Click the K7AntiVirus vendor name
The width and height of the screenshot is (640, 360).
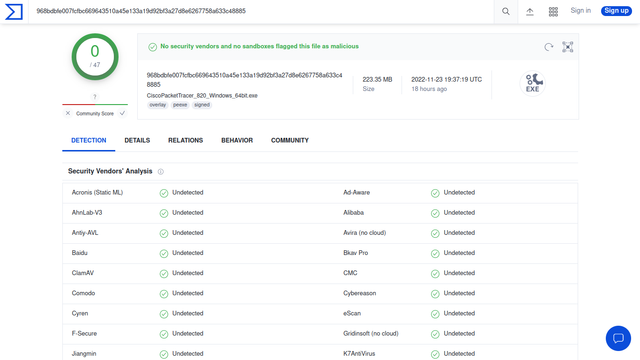359,353
